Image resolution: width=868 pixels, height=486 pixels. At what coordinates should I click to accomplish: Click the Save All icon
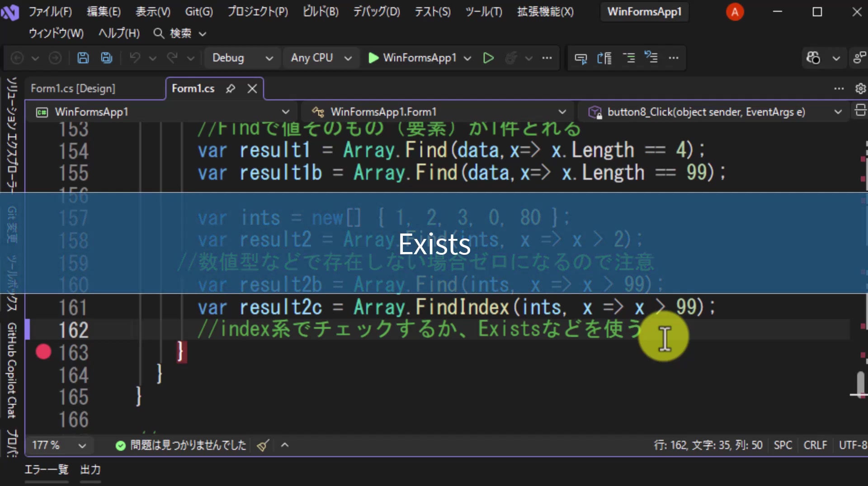pos(107,58)
